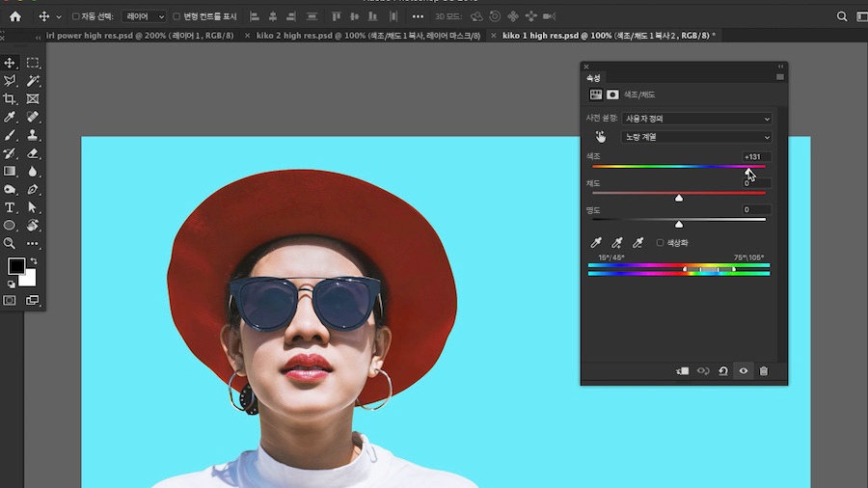The height and width of the screenshot is (488, 868).
Task: Toggle the 자동 선택 auto-select checkbox
Action: (x=76, y=16)
